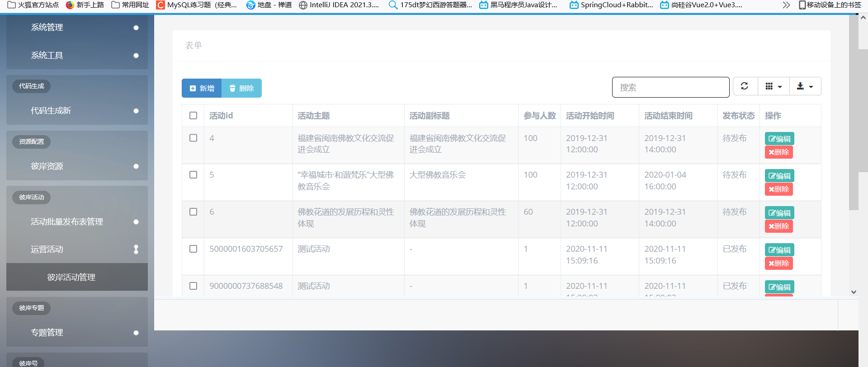Open the IntelliJ IDEA 2021.3 bookmark
The image size is (868, 367).
tap(339, 5)
